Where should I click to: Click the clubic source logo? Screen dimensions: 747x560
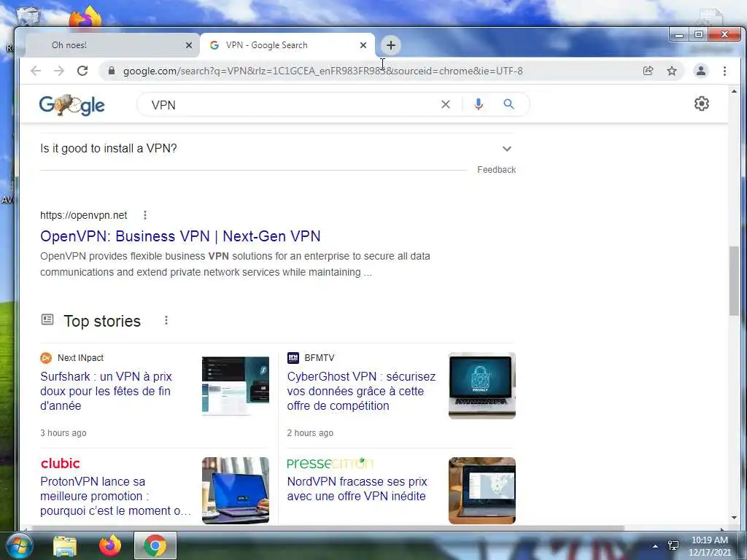(x=60, y=463)
